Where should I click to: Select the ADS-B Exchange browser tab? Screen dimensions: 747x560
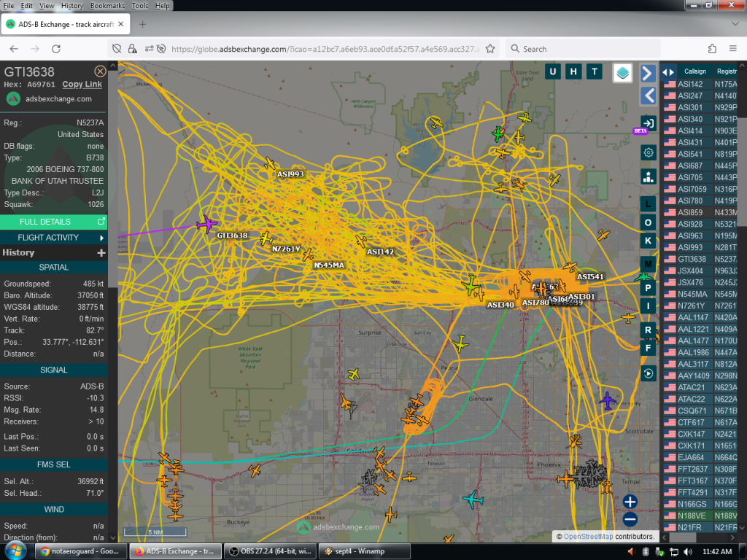(x=65, y=24)
